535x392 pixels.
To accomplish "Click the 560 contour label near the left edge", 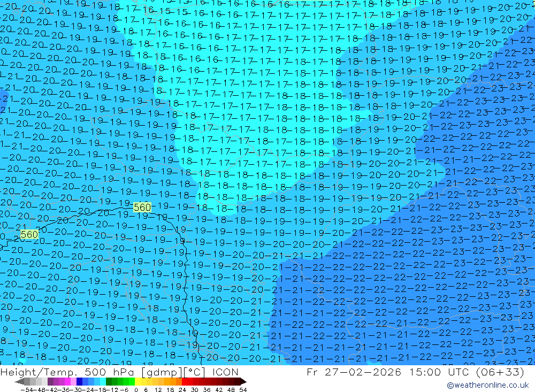I will click(x=29, y=234).
